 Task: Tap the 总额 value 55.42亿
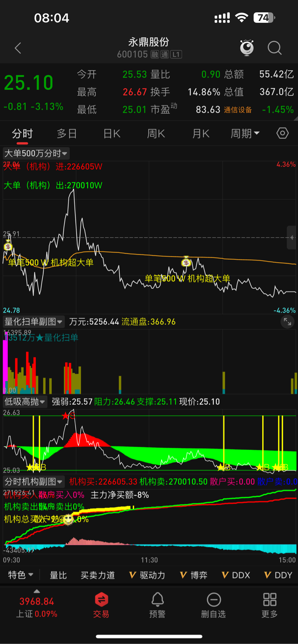coord(277,74)
